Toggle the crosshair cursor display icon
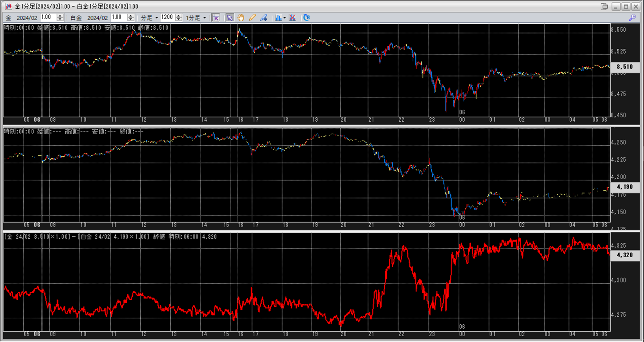 (216, 18)
